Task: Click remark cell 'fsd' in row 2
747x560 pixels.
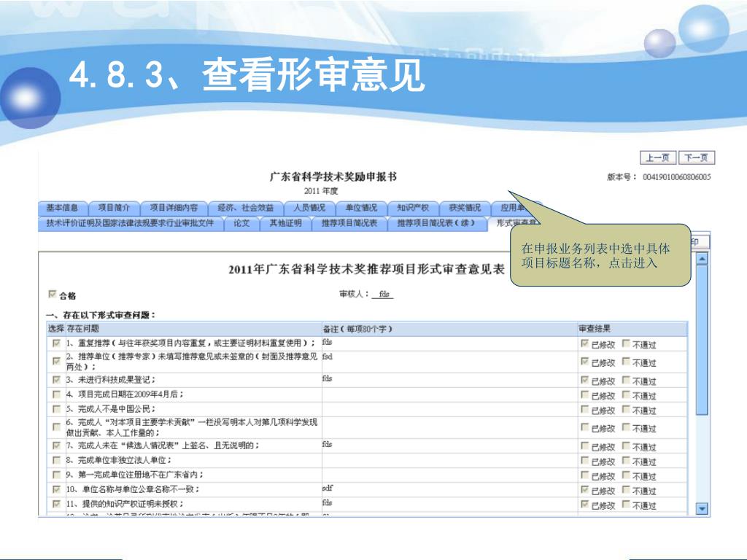Action: point(449,362)
